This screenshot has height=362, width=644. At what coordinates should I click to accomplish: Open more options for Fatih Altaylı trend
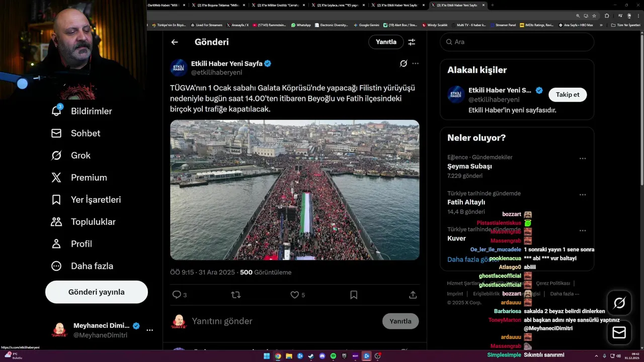(x=583, y=195)
